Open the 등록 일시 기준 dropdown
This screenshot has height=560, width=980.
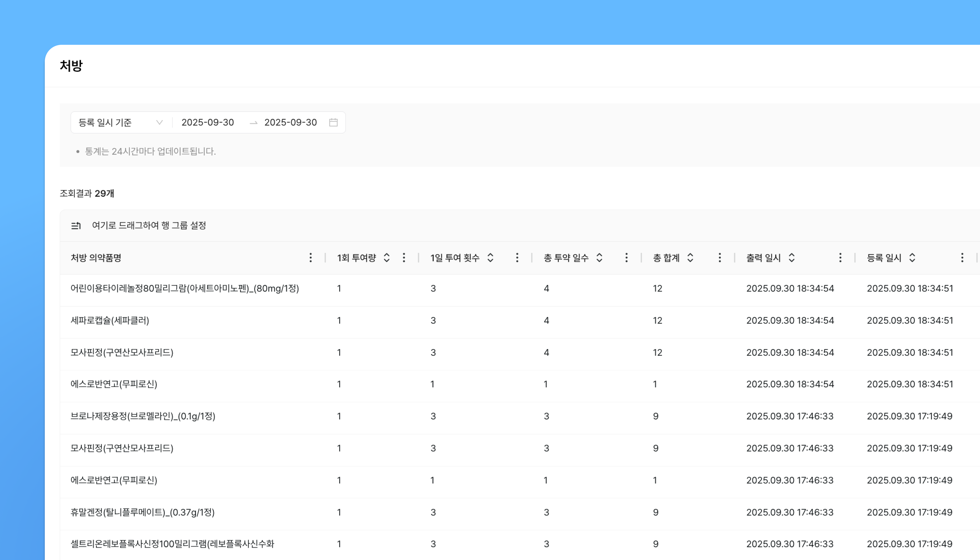121,122
